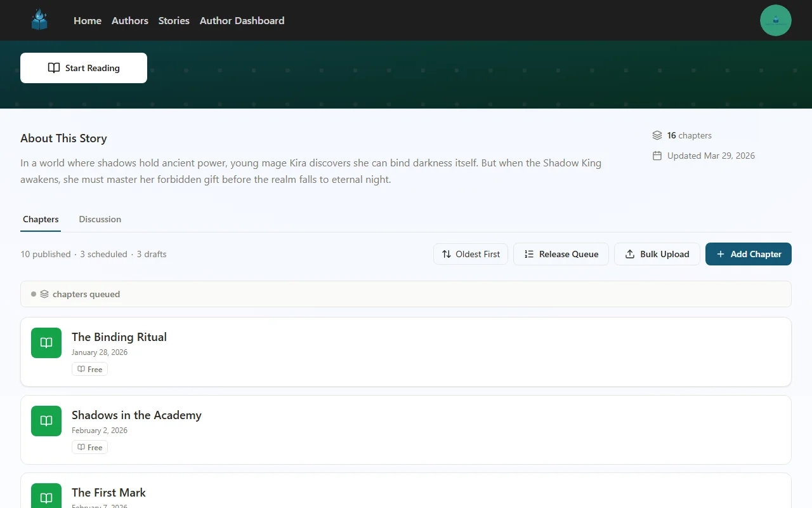812x508 pixels.
Task: Click the green book icon on The First Mark
Action: point(46,497)
